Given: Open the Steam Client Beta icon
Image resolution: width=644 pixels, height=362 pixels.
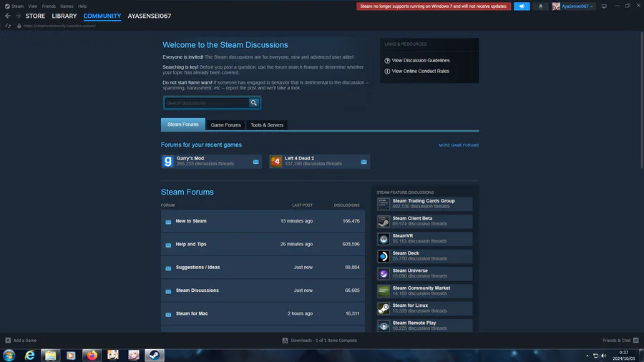Looking at the screenshot, I should [x=384, y=221].
